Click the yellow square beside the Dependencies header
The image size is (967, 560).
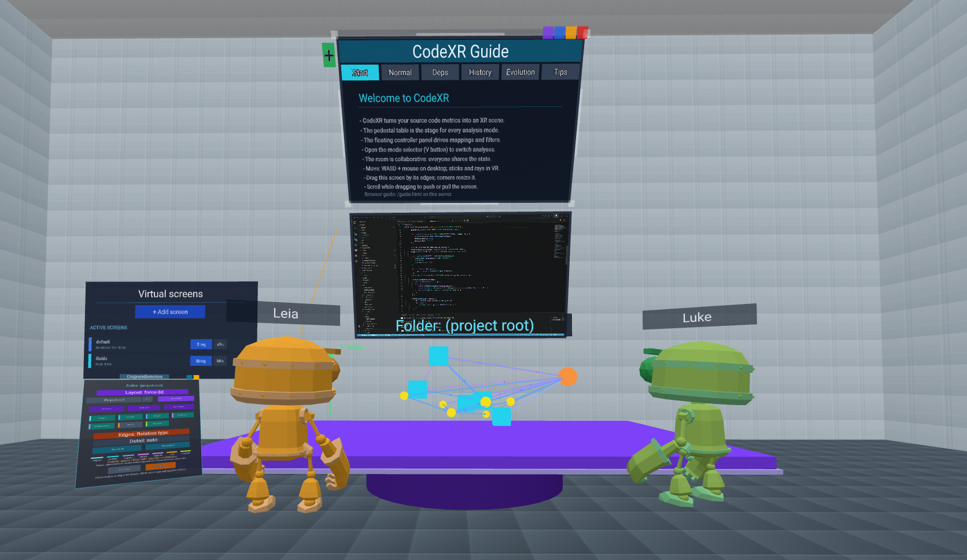click(196, 377)
